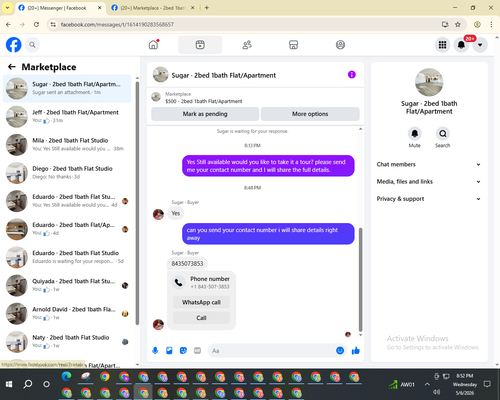
Task: Open the notifications bell icon
Action: coord(461,45)
